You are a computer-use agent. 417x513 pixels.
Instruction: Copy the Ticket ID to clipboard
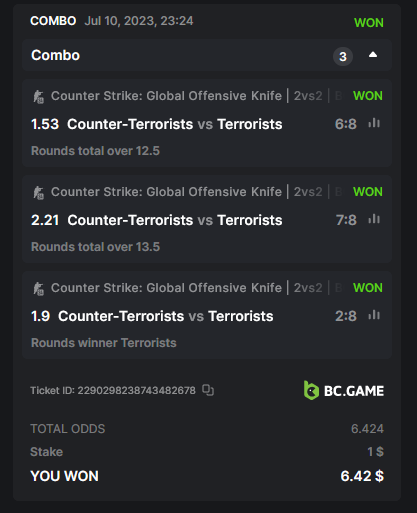click(208, 390)
